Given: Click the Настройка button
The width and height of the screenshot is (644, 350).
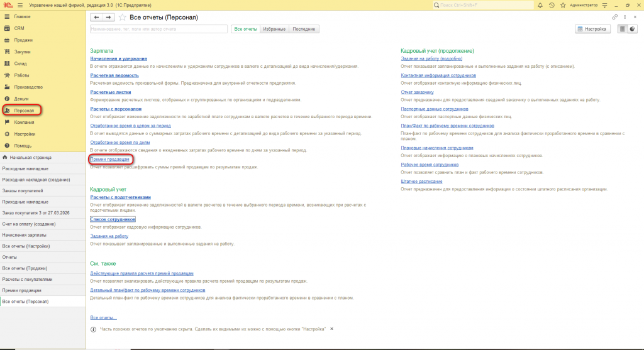Looking at the screenshot, I should (x=592, y=29).
